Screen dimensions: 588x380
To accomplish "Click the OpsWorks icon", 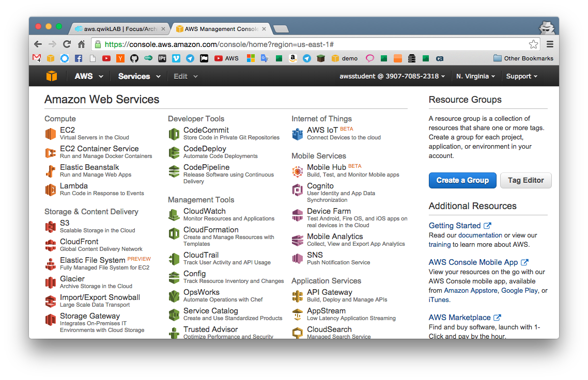I will 174,296.
